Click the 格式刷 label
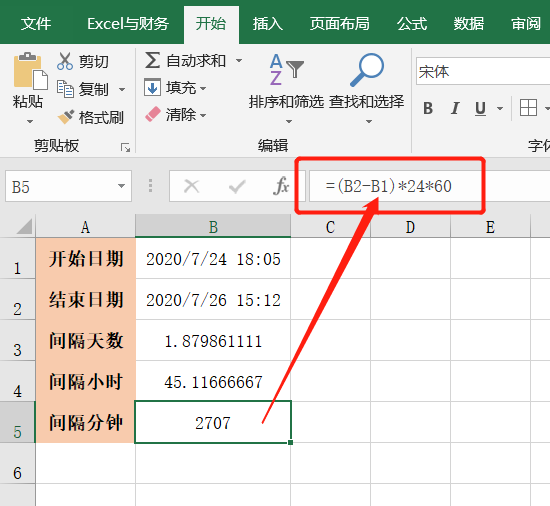Image resolution: width=550 pixels, height=506 pixels. tap(101, 117)
